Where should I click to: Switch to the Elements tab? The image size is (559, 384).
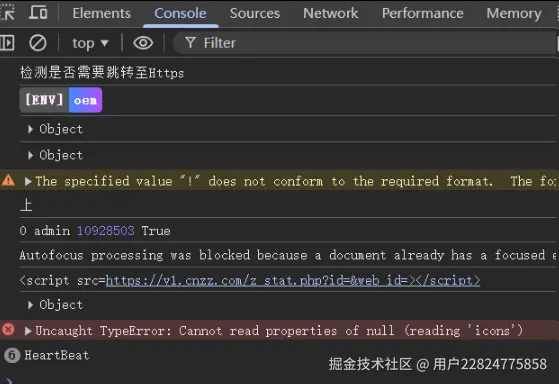[102, 13]
